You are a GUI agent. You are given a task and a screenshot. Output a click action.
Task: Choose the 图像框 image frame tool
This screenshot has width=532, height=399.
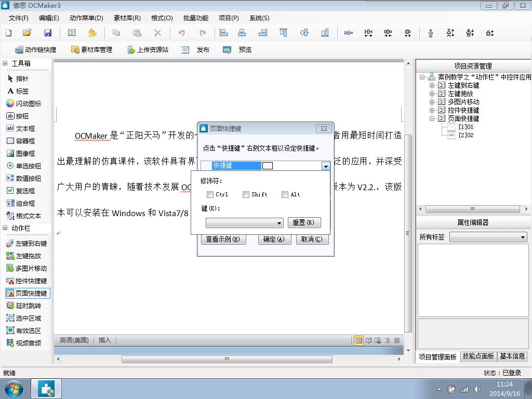pyautogui.click(x=21, y=153)
